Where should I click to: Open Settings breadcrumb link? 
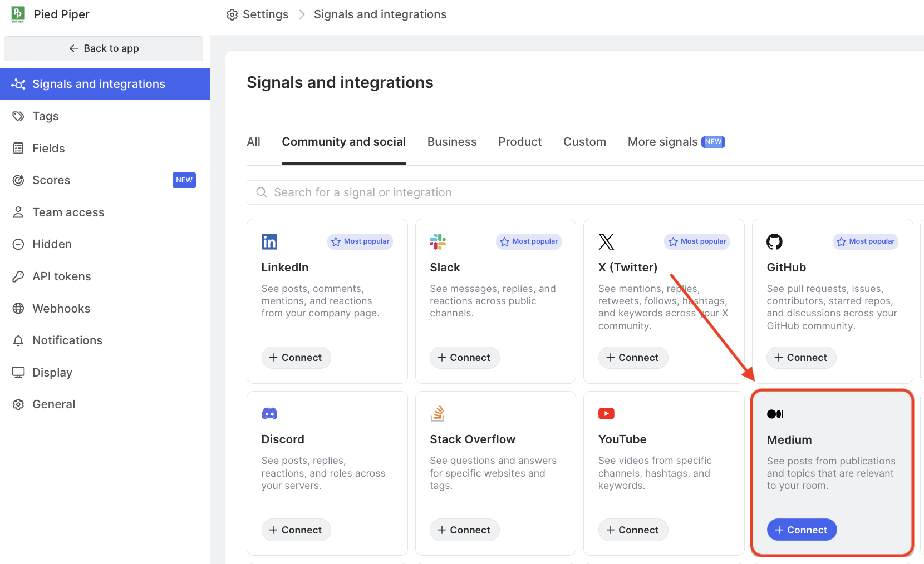click(266, 15)
